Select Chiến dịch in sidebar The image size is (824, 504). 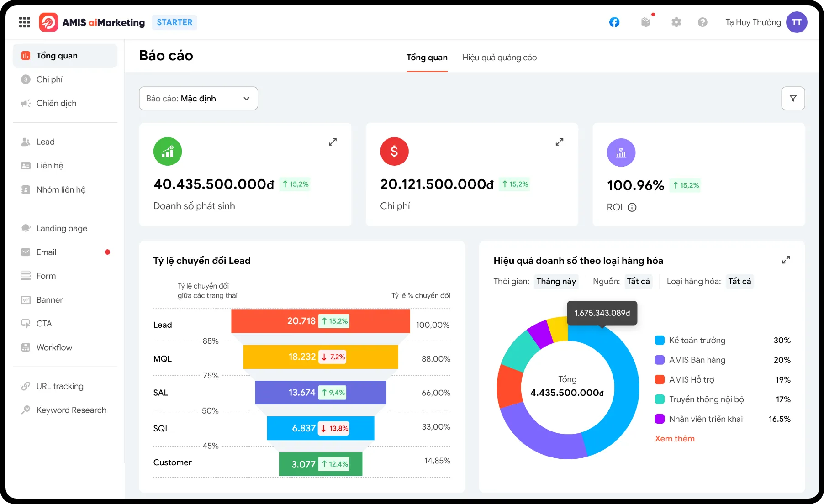pyautogui.click(x=56, y=103)
